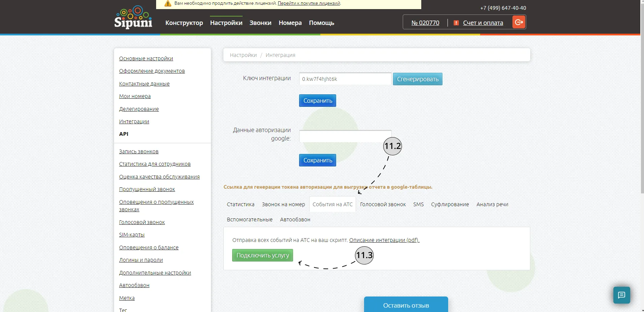
Task: Click account number № 020770
Action: 425,23
